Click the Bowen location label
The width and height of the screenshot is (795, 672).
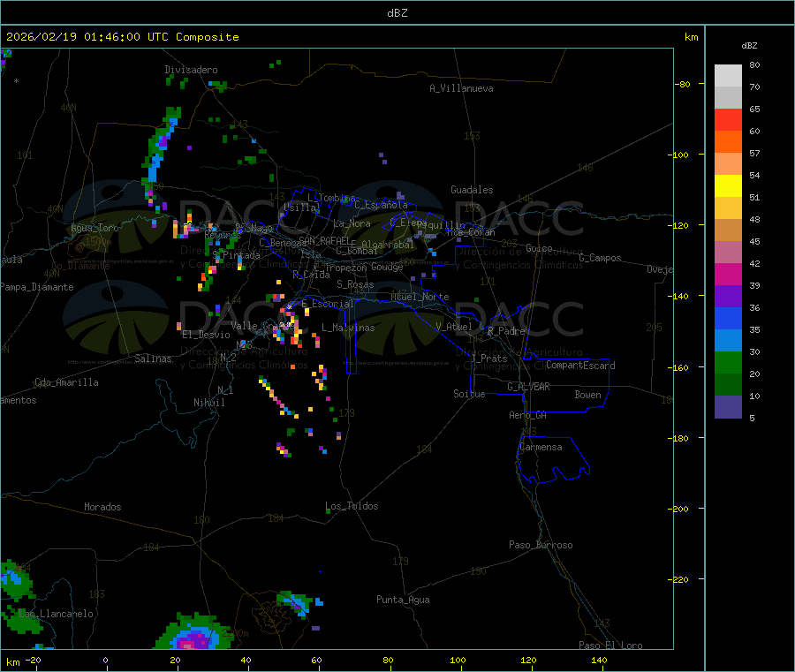click(x=587, y=395)
